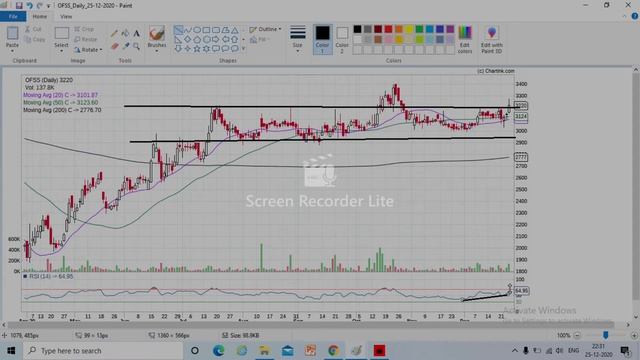
Task: Open Paint Help icon
Action: coord(635,16)
